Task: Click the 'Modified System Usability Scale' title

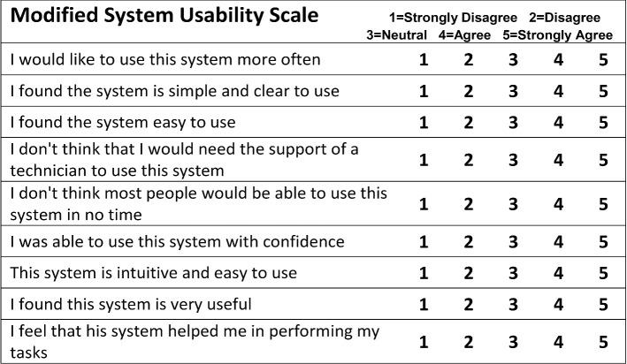Action: pyautogui.click(x=164, y=16)
